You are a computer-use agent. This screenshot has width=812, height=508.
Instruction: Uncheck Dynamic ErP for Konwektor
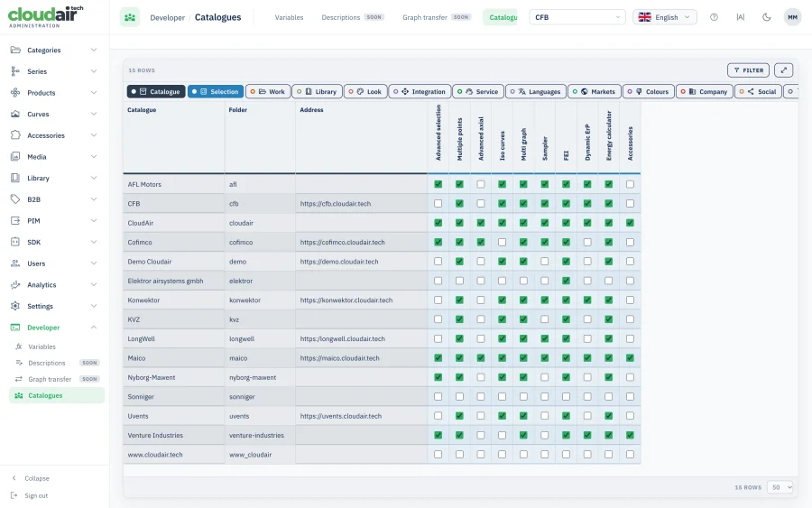tap(587, 300)
